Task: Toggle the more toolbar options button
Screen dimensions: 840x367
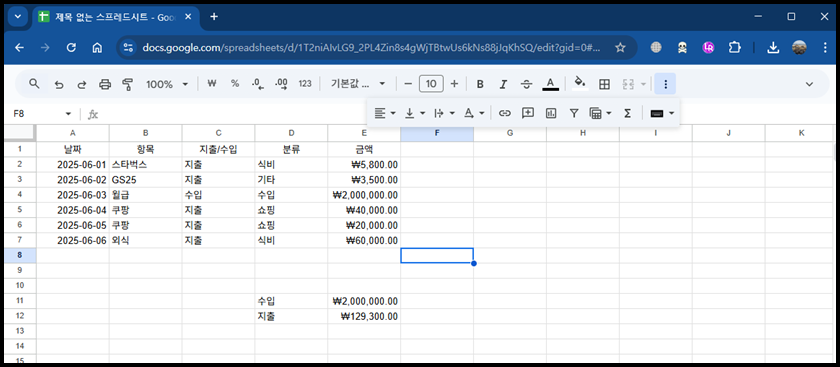Action: pyautogui.click(x=665, y=84)
